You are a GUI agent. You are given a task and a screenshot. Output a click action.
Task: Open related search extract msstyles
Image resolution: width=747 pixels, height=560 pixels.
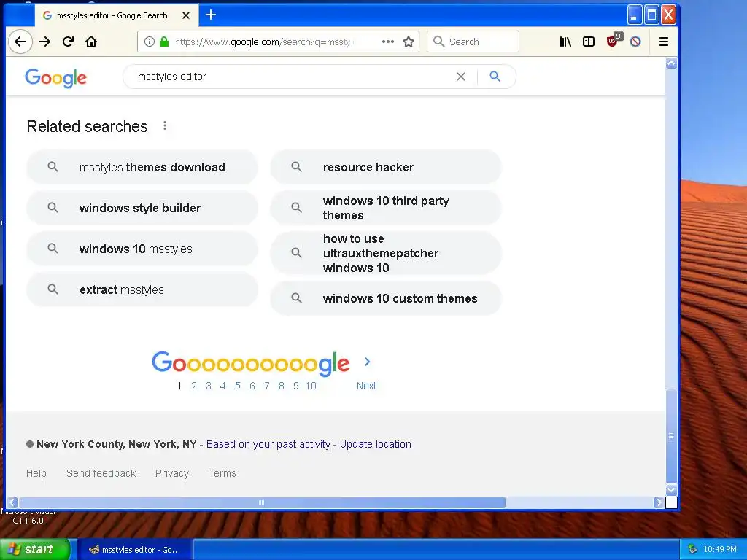[x=142, y=290]
